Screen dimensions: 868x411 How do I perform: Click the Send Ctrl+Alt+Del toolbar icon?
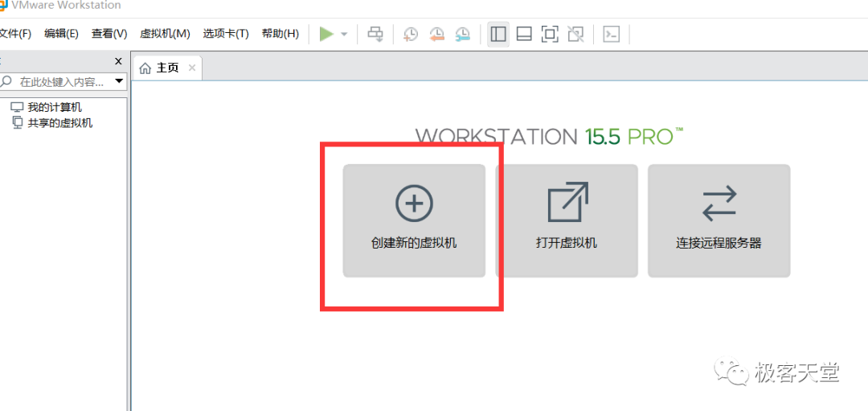pos(375,35)
